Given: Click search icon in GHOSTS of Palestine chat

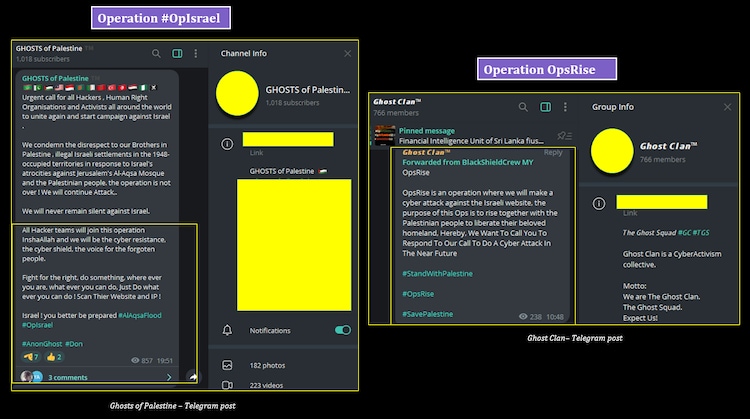Looking at the screenshot, I should click(156, 53).
